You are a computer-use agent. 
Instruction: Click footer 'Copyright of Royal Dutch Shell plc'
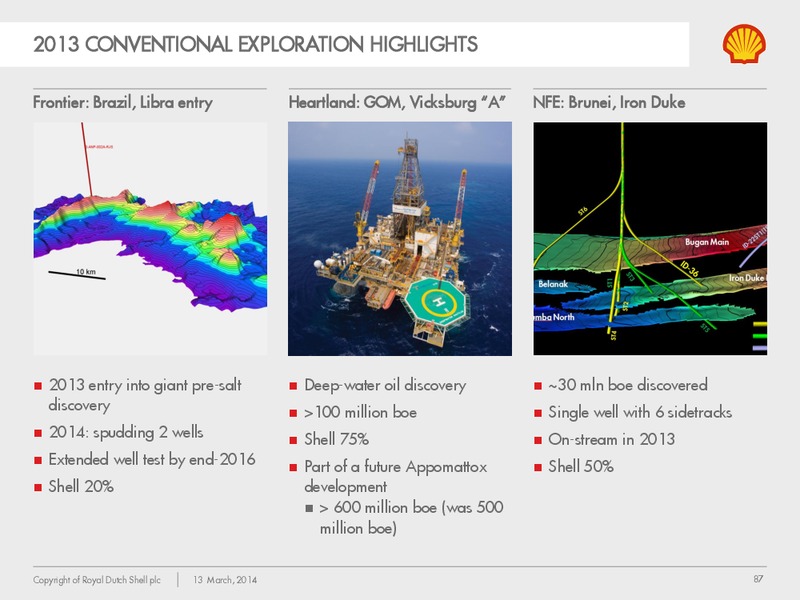97,580
